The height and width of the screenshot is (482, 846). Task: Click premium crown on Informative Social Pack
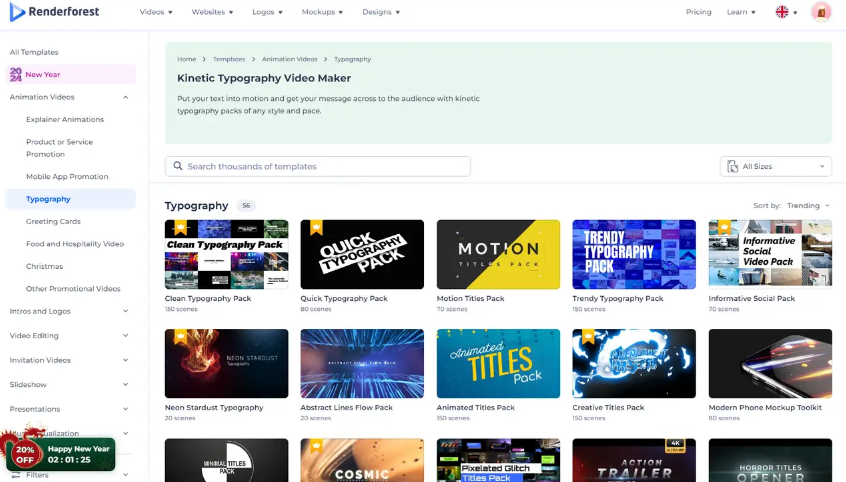click(x=724, y=227)
